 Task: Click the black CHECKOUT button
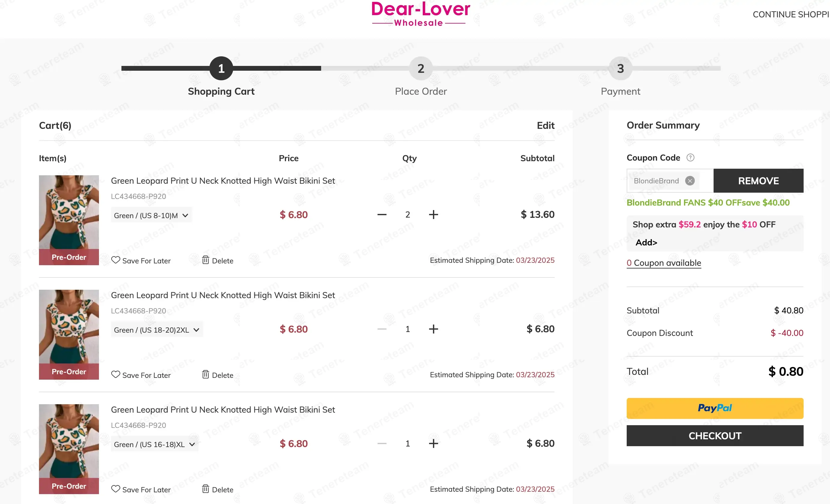[715, 436]
